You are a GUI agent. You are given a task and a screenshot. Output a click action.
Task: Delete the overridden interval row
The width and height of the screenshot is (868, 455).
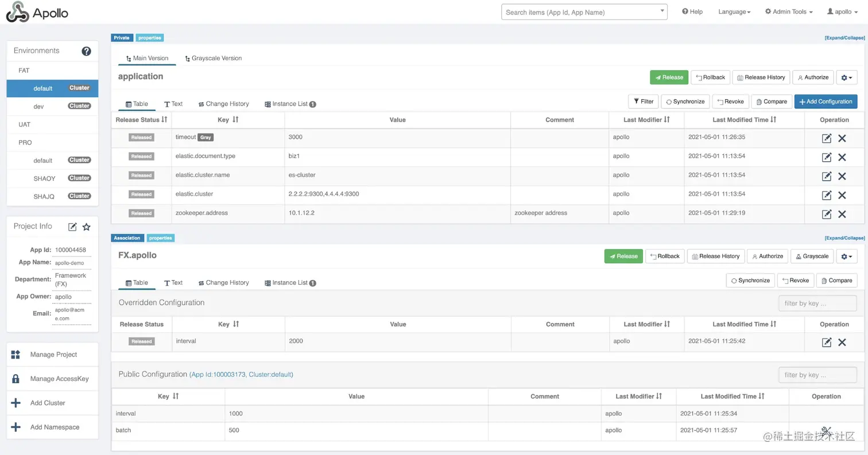coord(842,342)
